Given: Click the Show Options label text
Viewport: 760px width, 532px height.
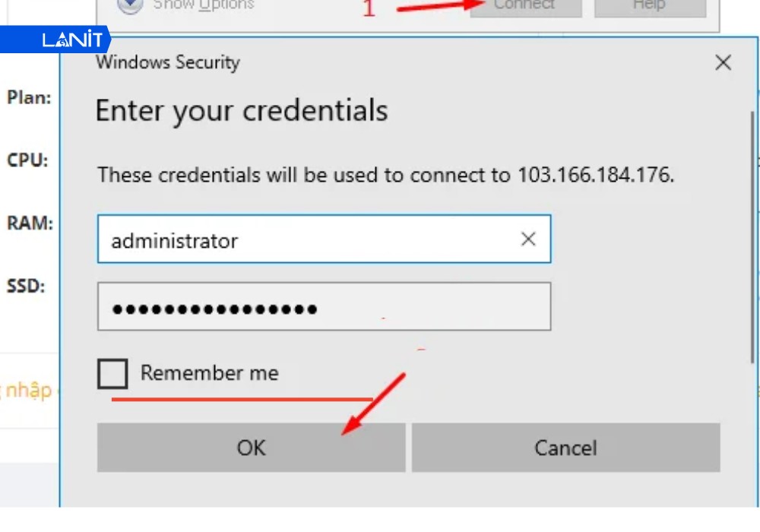Looking at the screenshot, I should (203, 5).
